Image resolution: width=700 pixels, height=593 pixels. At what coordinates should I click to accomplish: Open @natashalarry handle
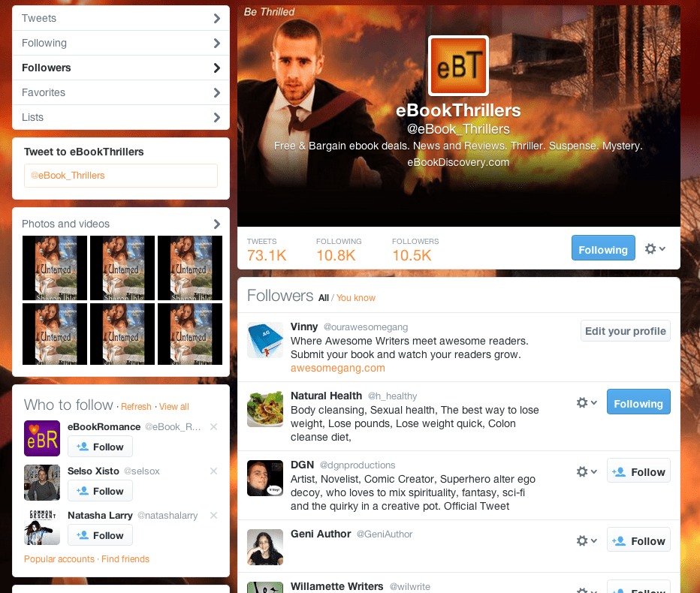pos(167,516)
